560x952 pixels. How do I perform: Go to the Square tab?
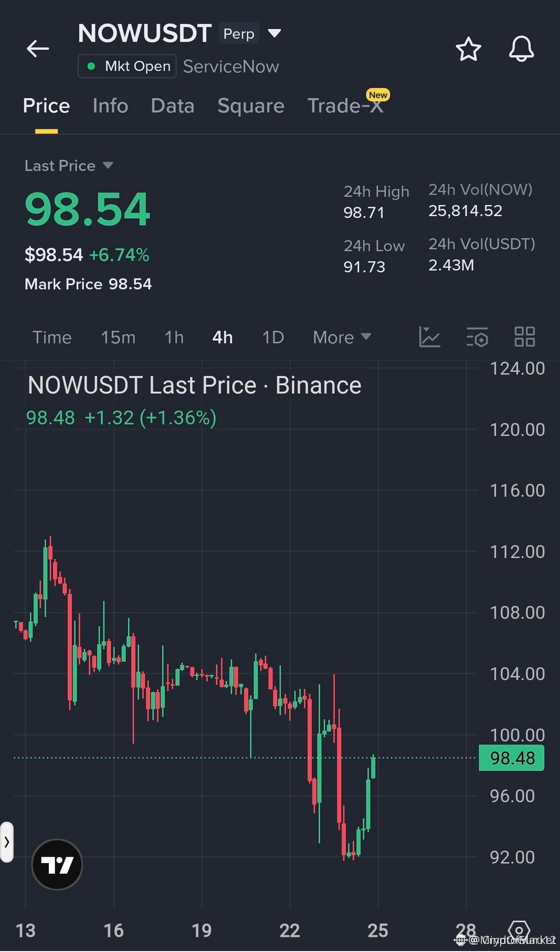pos(251,106)
